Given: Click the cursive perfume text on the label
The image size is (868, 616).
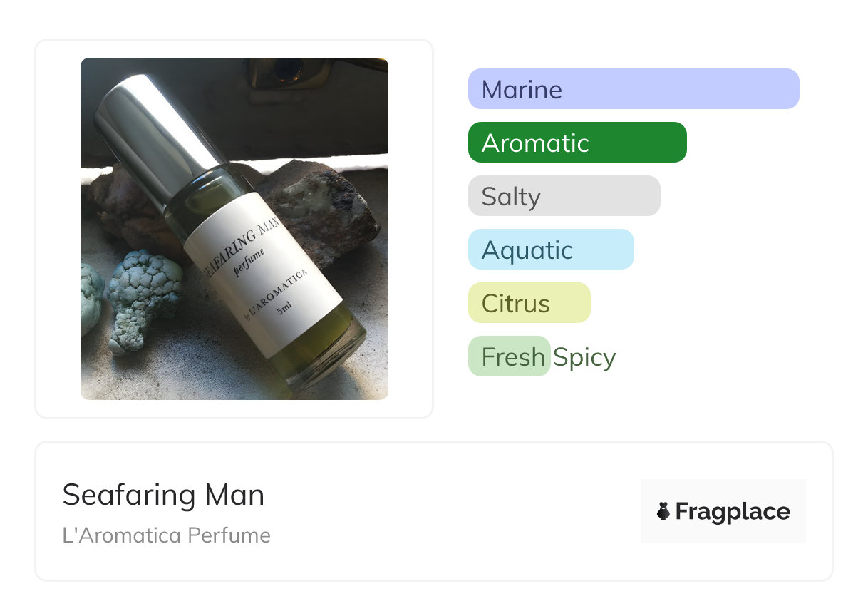Looking at the screenshot, I should tap(251, 263).
